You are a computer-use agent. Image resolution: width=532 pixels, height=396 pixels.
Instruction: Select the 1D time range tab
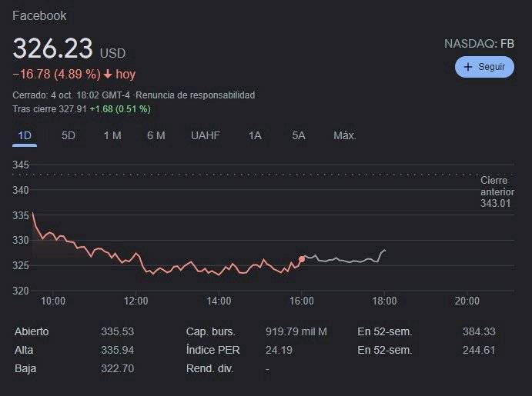25,136
